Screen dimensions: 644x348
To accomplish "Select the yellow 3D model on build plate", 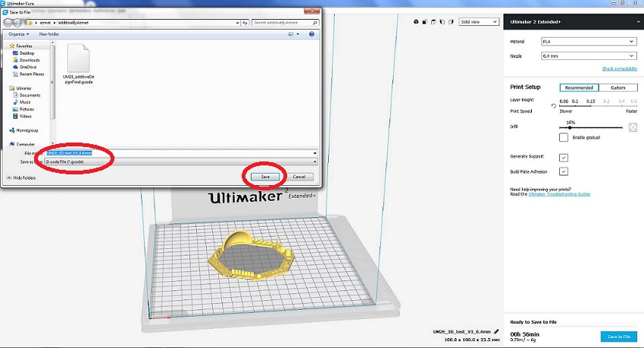I will pos(251,256).
